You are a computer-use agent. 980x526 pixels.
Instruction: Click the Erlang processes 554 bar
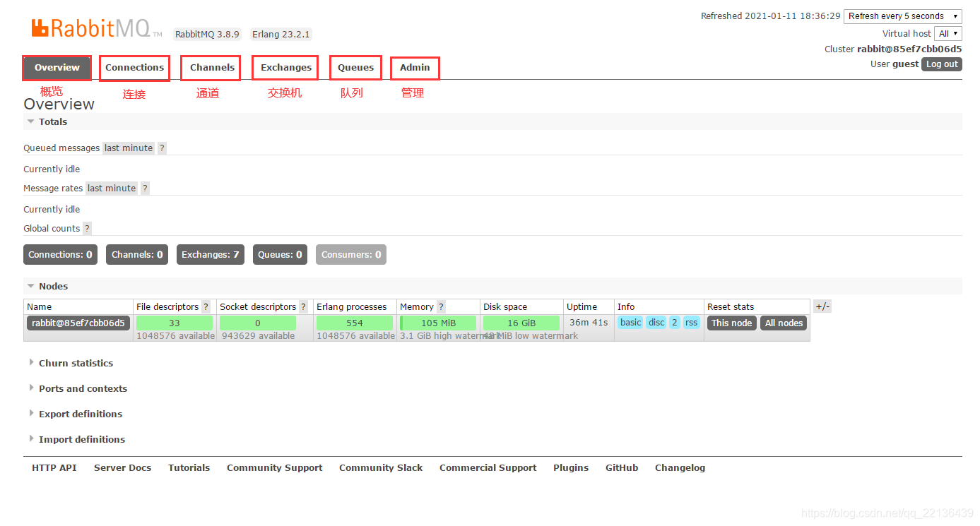click(355, 323)
